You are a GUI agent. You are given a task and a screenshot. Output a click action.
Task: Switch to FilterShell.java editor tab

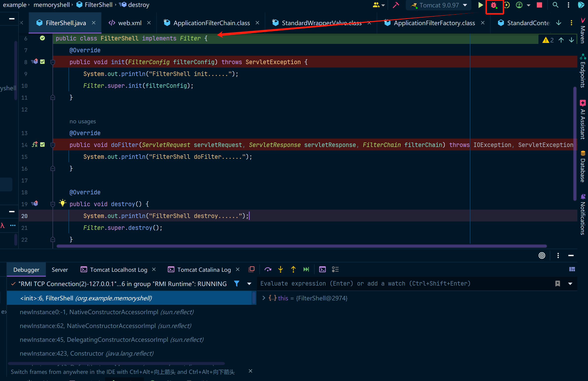click(x=65, y=23)
